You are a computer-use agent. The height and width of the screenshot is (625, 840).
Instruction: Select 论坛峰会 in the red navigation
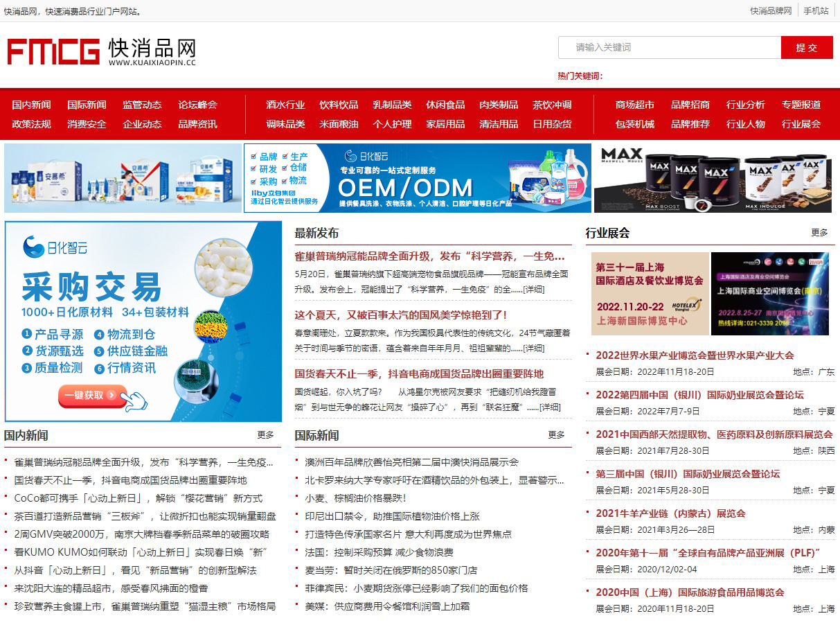(197, 105)
